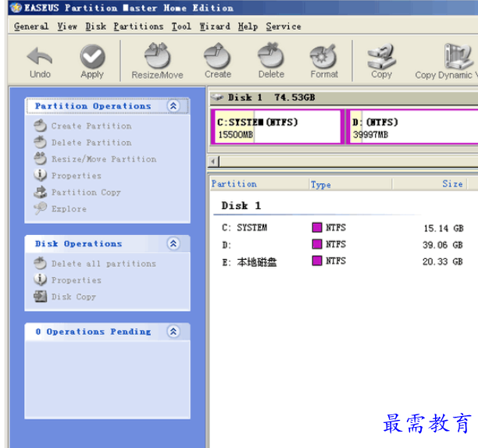Click the magenta swatch in the D: row
This screenshot has height=448, width=478.
(x=317, y=244)
